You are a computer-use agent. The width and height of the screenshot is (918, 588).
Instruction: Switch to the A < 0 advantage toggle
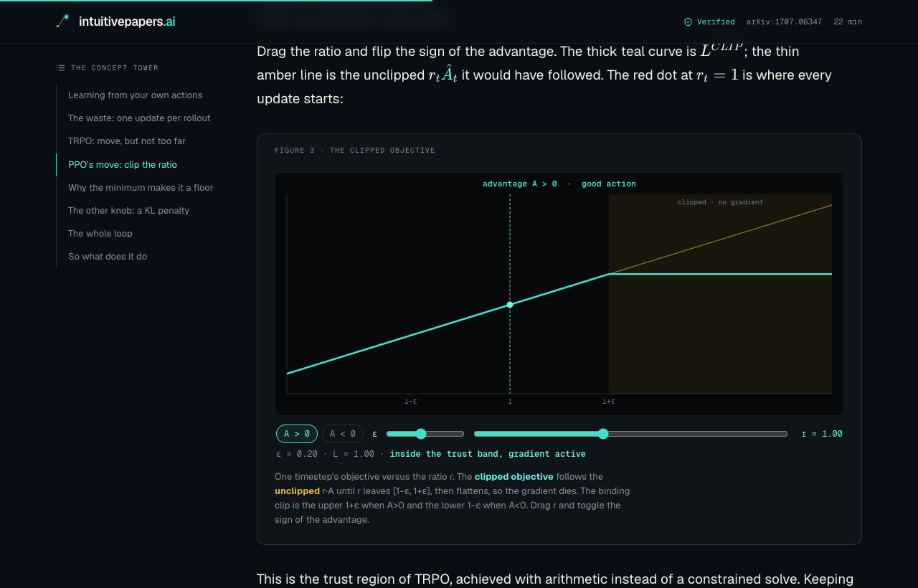(x=343, y=434)
